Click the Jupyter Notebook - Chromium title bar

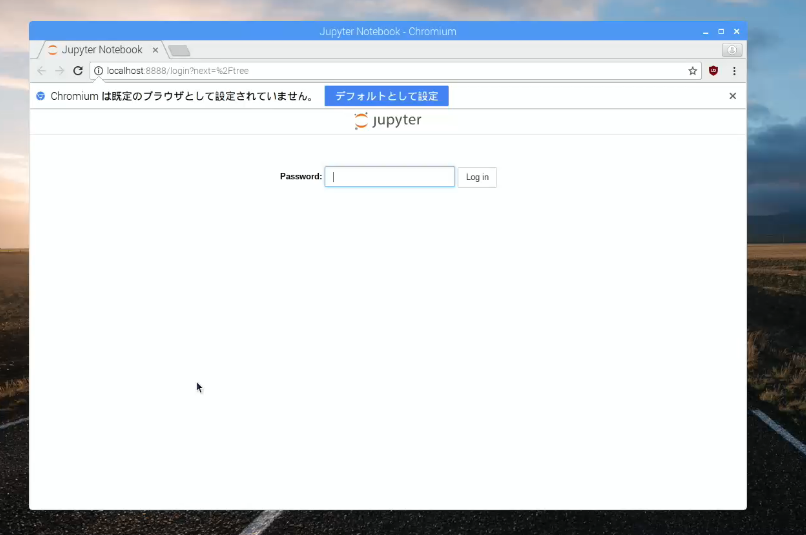[388, 31]
